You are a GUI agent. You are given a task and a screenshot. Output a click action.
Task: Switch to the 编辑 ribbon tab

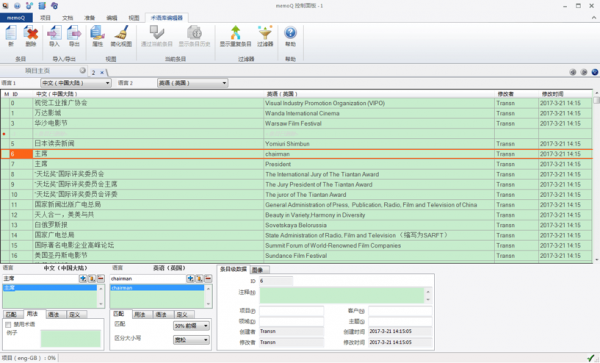pyautogui.click(x=112, y=18)
